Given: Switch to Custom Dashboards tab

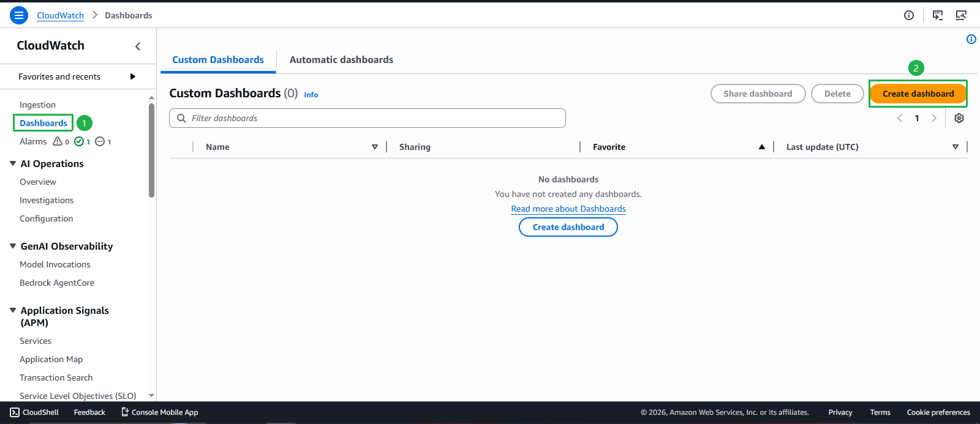Looking at the screenshot, I should (x=218, y=60).
